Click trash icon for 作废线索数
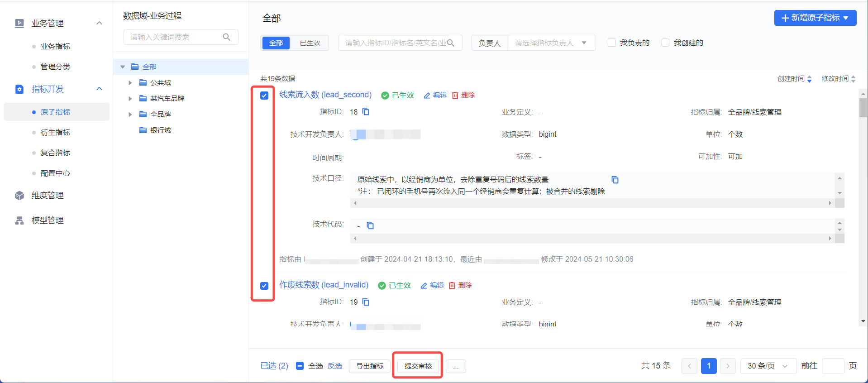Viewport: 868px width, 383px height. coord(452,285)
